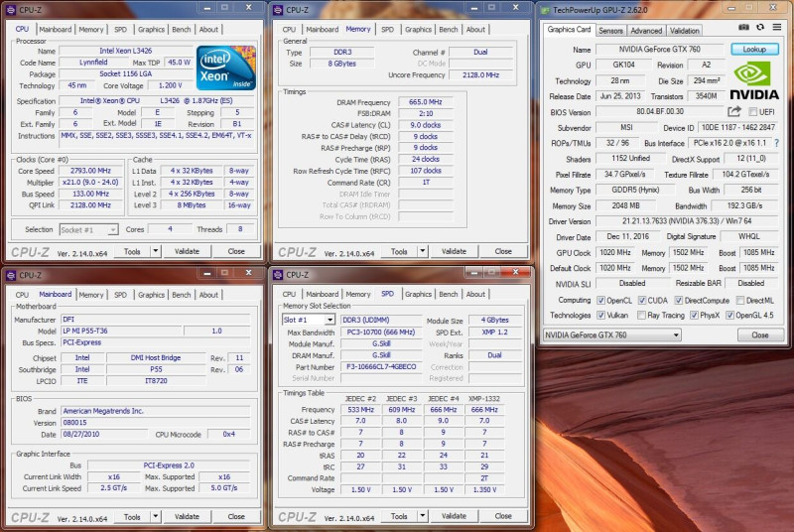
Task: Click GPU-Z screenshot camera icon
Action: coord(743,28)
